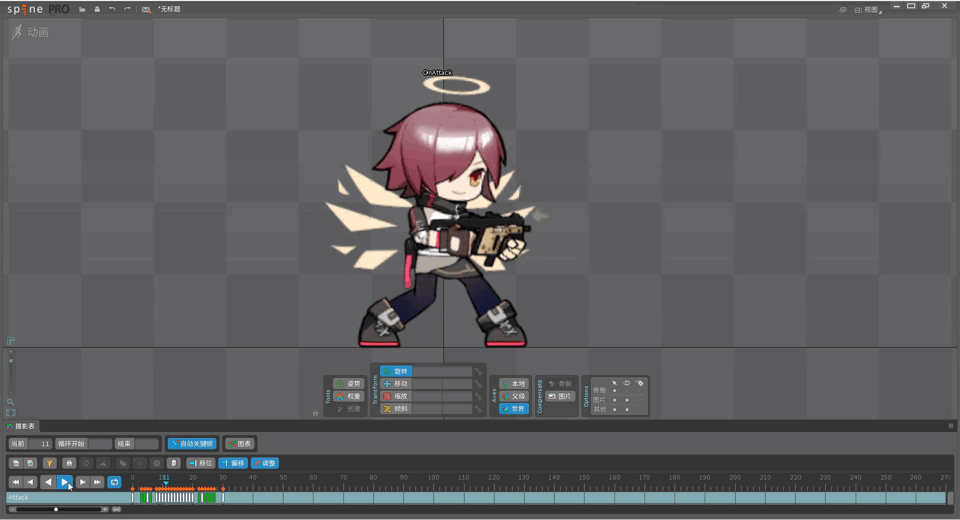Jump to first frame

point(15,482)
